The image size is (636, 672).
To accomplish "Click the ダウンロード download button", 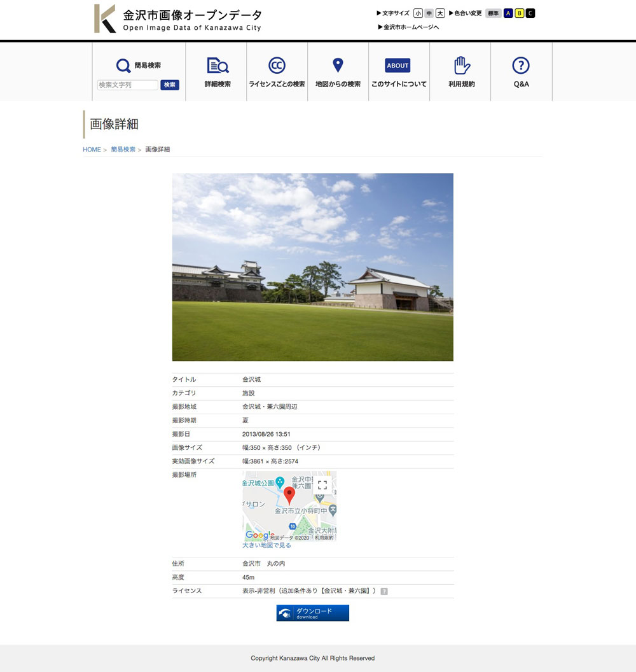I will [313, 613].
